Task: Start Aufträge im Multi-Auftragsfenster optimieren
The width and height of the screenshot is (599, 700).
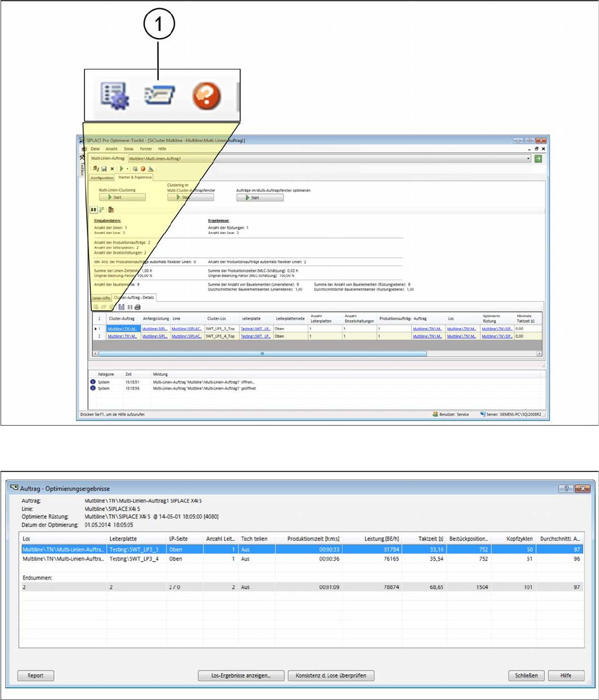Action: tap(260, 198)
